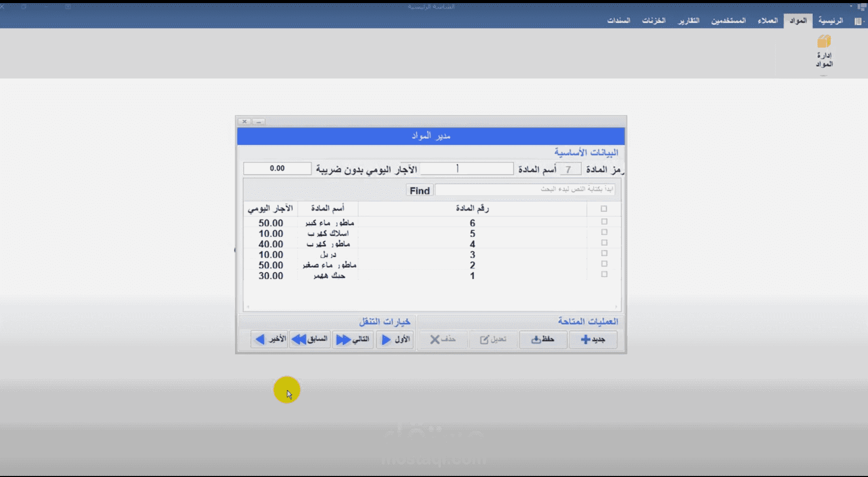Switch to the الرئيسية tab

coord(830,21)
